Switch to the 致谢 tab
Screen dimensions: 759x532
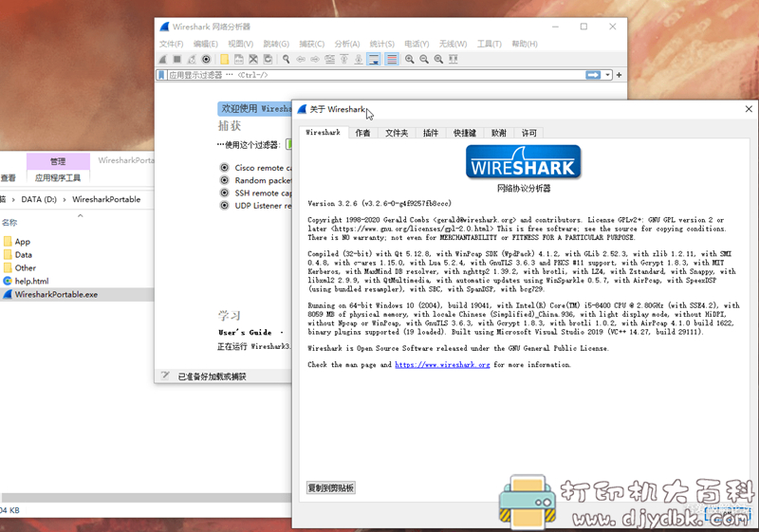coord(499,133)
